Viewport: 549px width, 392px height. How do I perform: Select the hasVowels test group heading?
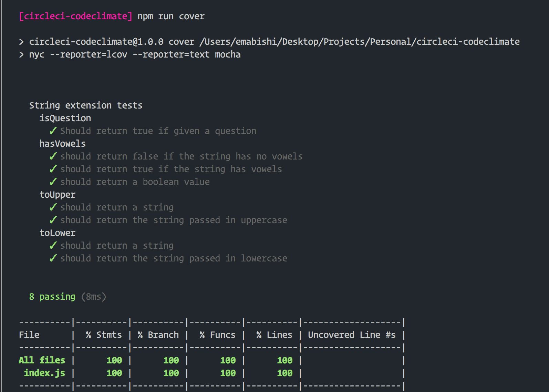62,144
